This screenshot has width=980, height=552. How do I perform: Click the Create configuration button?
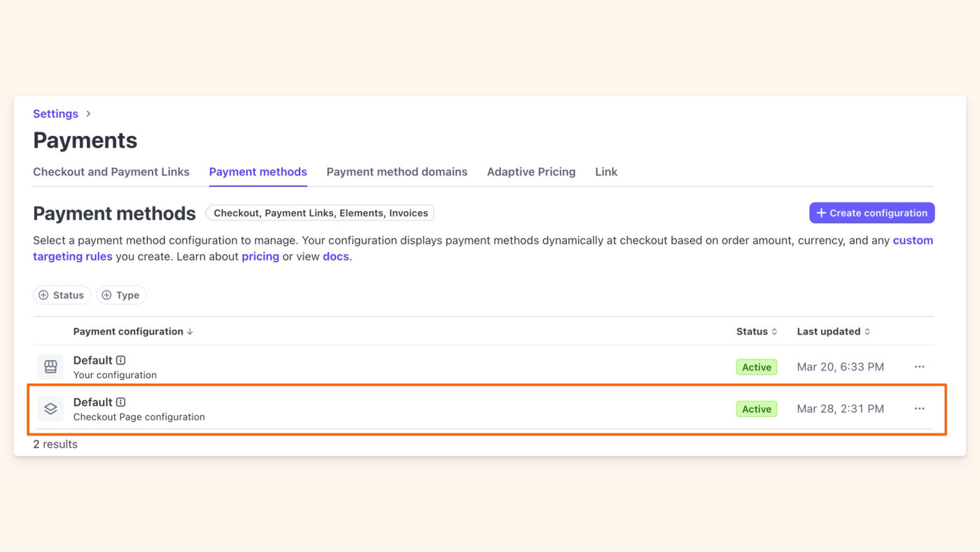click(x=871, y=213)
